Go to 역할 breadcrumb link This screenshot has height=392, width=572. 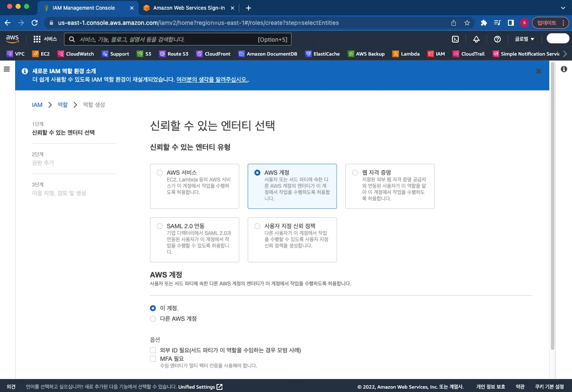(x=63, y=105)
